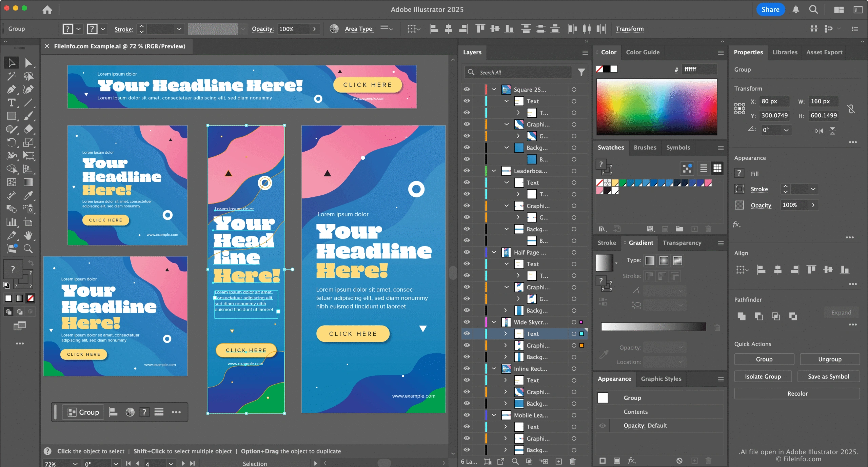Pick the Eyedropper tool
This screenshot has width=868, height=467.
pos(29,196)
